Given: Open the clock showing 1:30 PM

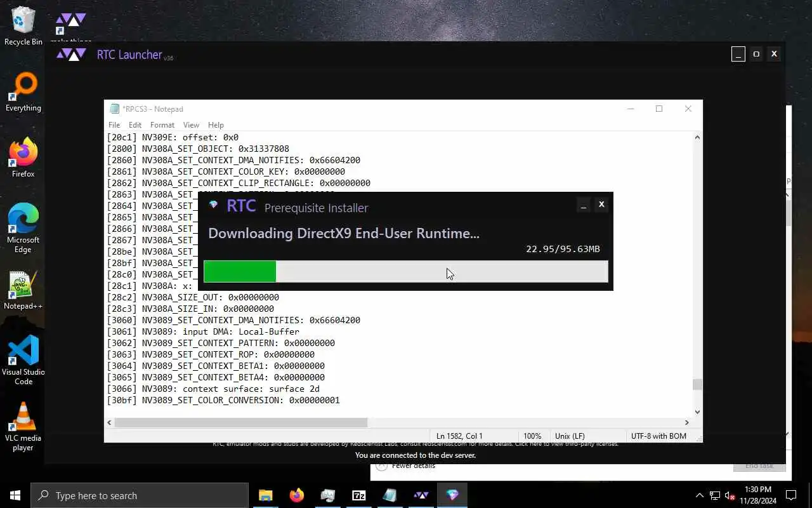Looking at the screenshot, I should 757,495.
